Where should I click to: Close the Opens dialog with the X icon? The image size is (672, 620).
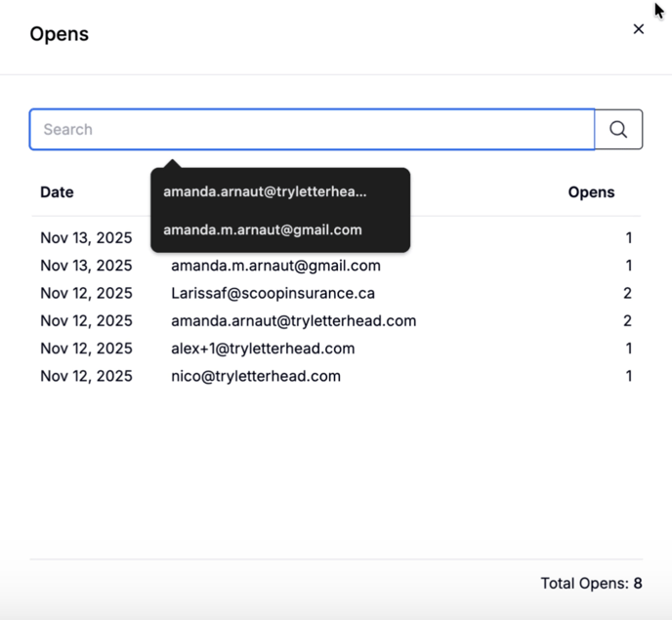(639, 29)
